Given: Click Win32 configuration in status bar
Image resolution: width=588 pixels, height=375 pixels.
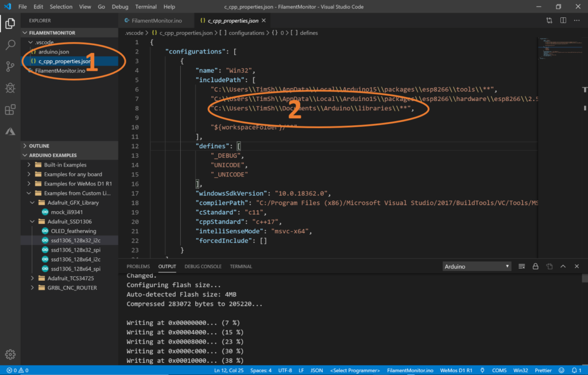Looking at the screenshot, I should click(x=520, y=370).
